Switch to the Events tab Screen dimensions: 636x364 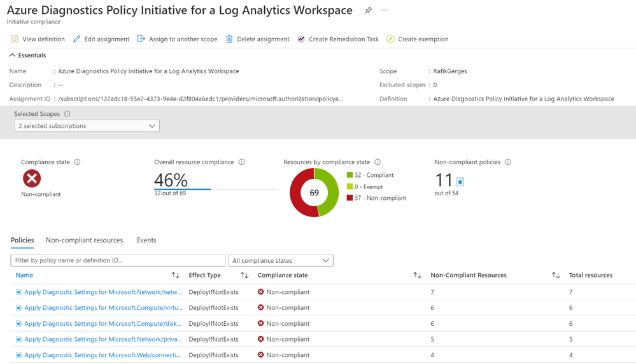tap(146, 240)
